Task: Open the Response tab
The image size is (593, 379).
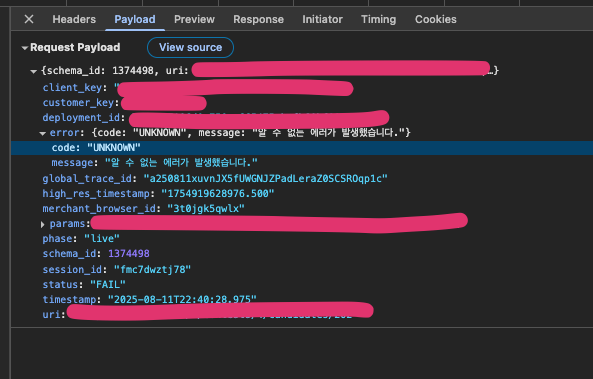Action: click(x=258, y=19)
